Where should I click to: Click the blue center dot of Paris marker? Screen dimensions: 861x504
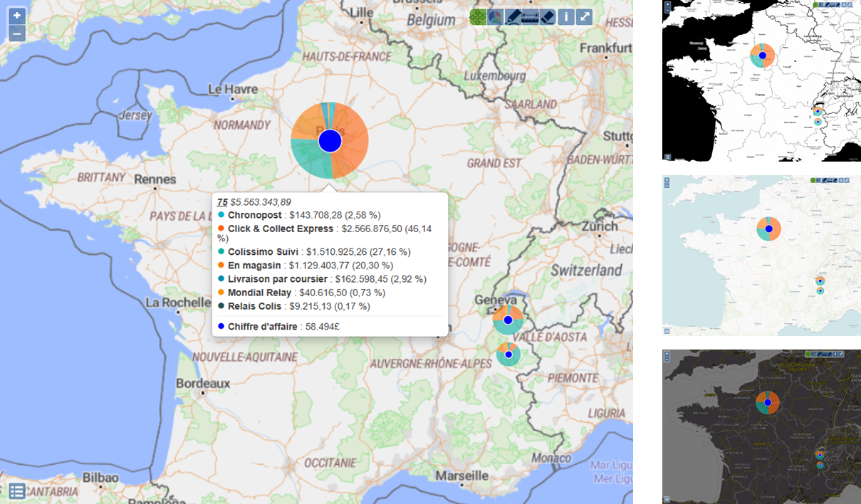(x=330, y=141)
